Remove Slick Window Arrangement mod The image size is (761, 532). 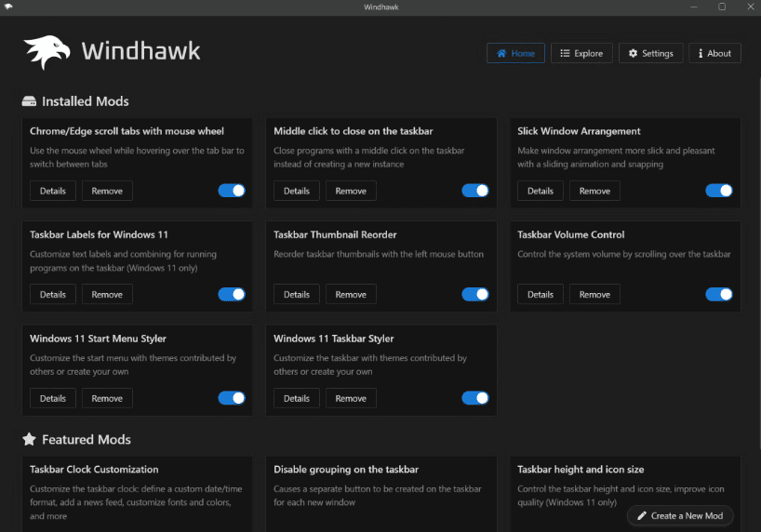click(594, 191)
